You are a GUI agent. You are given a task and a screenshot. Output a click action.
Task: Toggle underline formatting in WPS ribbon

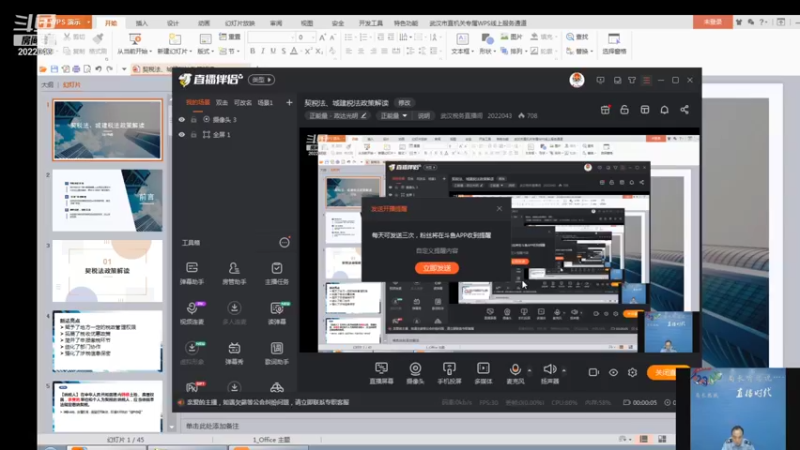tap(273, 51)
